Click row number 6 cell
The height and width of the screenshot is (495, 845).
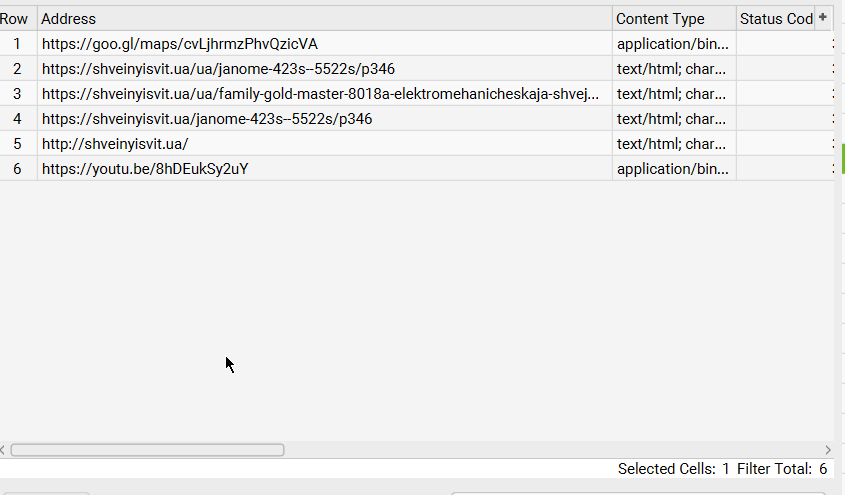[x=17, y=169]
